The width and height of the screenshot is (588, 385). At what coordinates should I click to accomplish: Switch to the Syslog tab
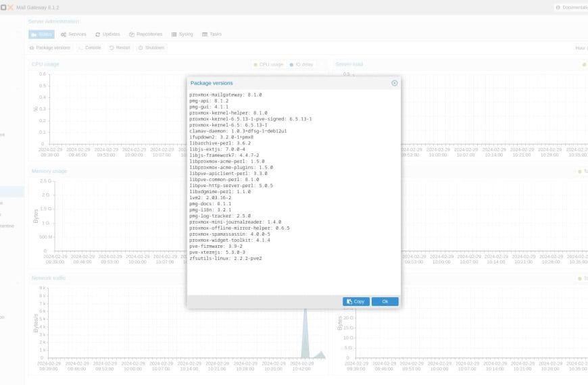pyautogui.click(x=182, y=34)
